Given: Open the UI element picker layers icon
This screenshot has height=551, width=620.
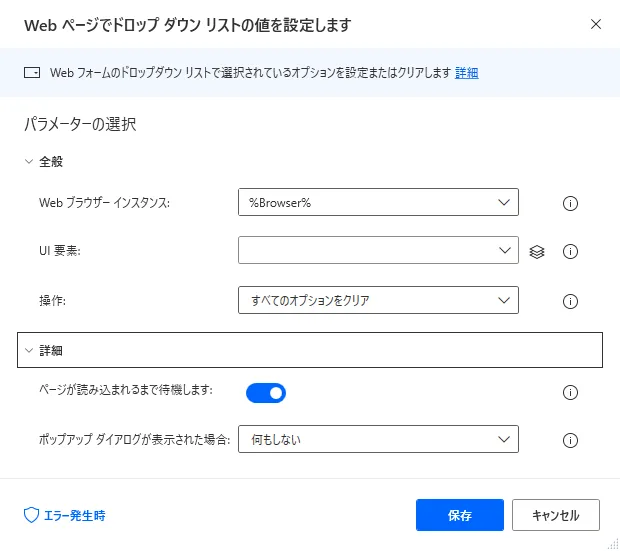Looking at the screenshot, I should pos(537,251).
